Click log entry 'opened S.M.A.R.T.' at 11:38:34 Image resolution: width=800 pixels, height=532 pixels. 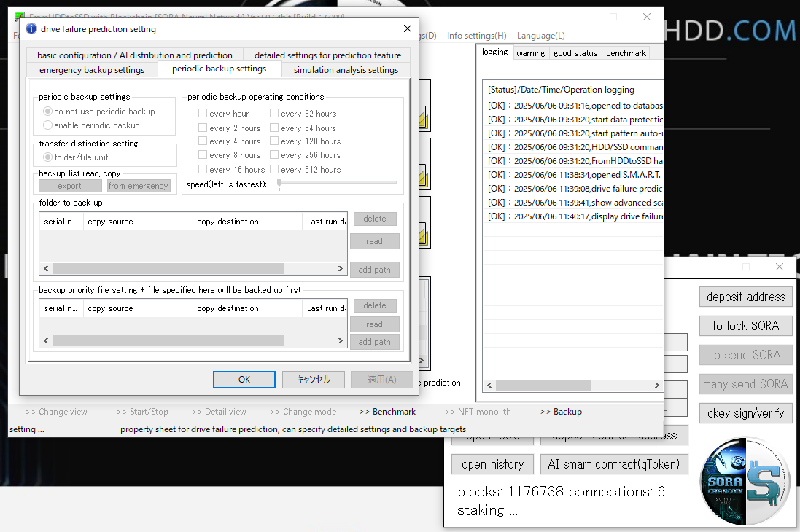click(573, 174)
